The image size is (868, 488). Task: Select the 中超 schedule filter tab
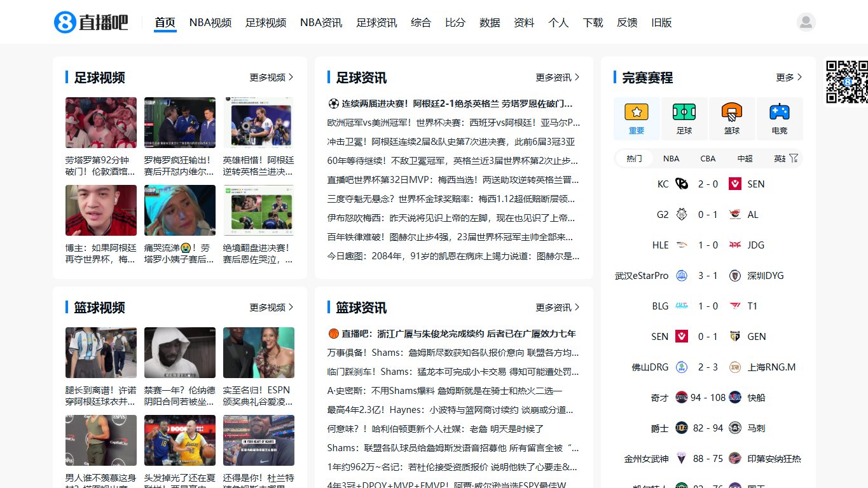[745, 159]
